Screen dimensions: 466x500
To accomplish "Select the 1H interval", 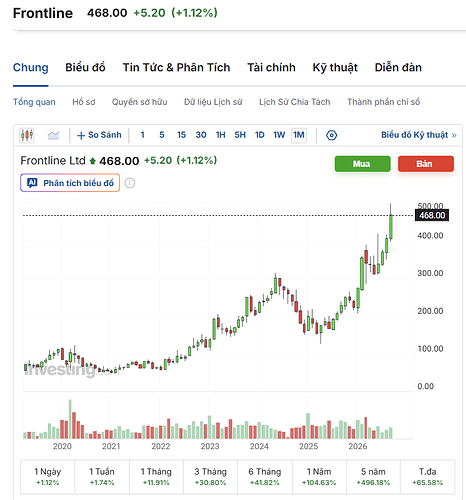I will click(220, 135).
